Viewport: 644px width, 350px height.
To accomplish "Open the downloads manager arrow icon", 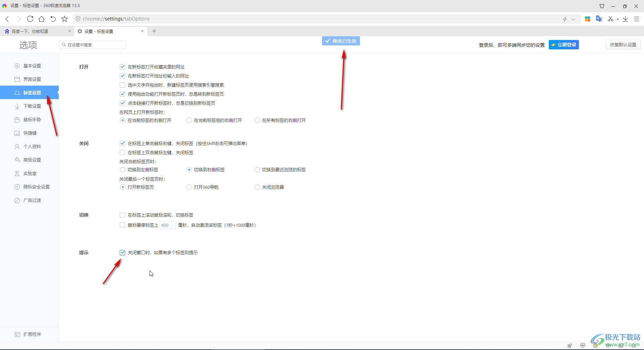I will (626, 19).
